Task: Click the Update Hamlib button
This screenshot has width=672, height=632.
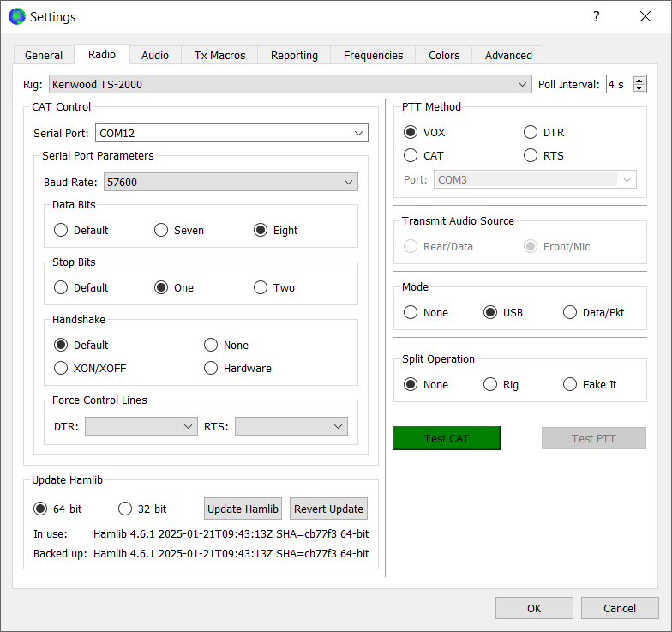Action: click(243, 509)
